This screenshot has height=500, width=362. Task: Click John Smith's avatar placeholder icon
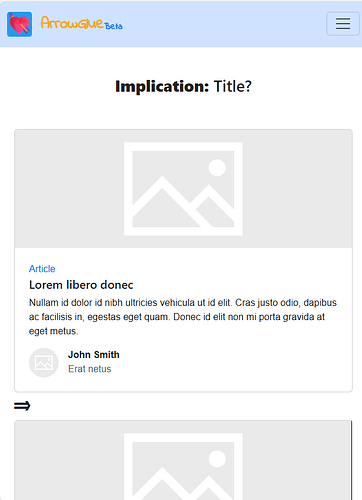point(44,363)
